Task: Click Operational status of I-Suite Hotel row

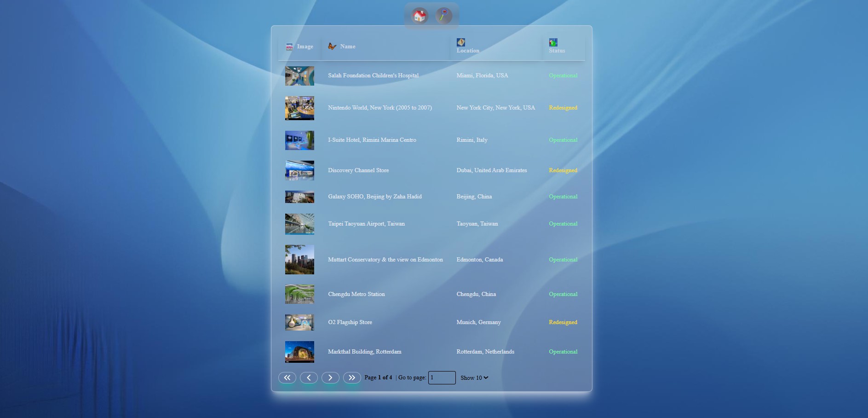Action: click(563, 140)
